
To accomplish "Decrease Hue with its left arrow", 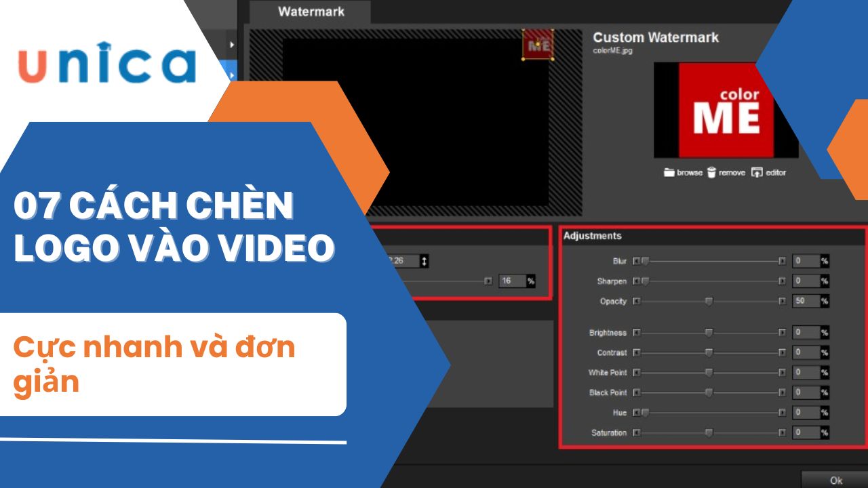I will click(636, 412).
